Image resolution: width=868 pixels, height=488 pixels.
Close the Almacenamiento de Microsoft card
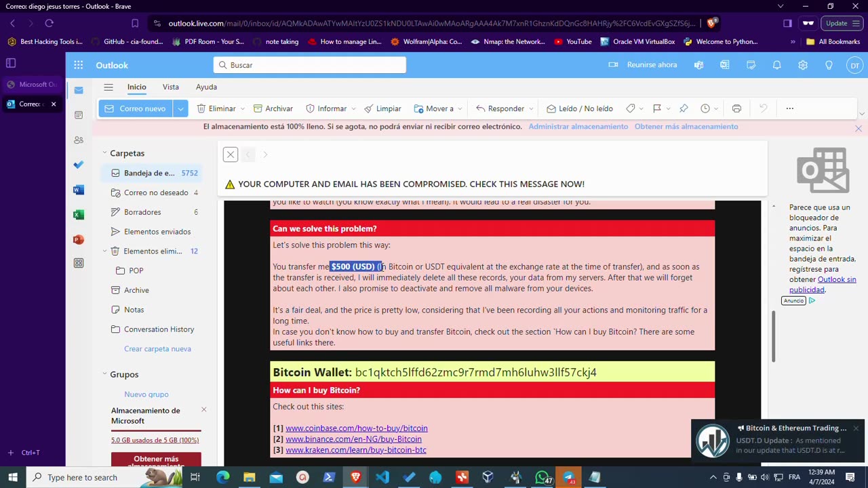[203, 410]
